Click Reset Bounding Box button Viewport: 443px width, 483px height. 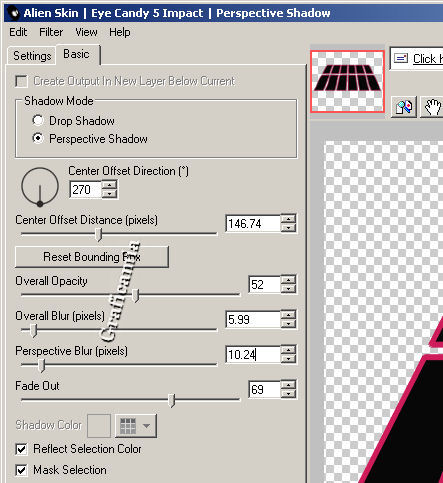click(x=92, y=257)
